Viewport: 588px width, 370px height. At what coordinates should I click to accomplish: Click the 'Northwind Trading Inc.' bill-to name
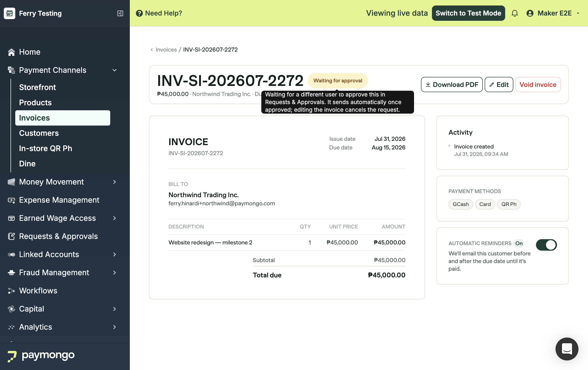pos(203,195)
